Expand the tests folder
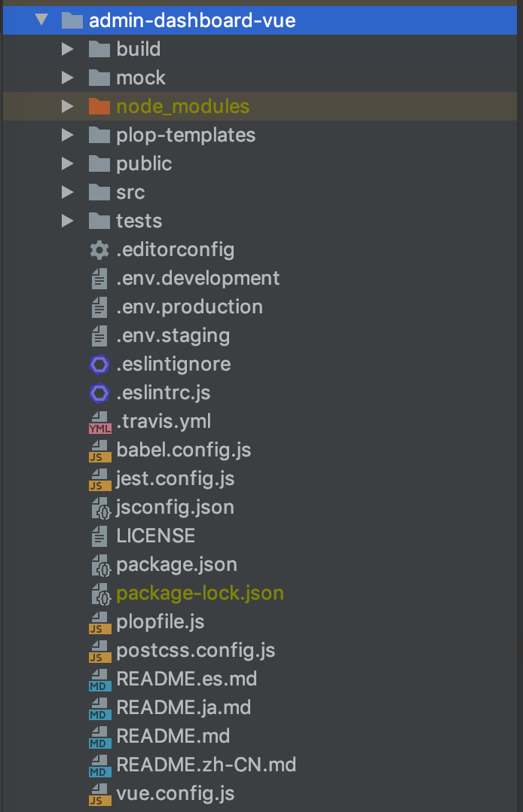The image size is (523, 812). coord(68,221)
